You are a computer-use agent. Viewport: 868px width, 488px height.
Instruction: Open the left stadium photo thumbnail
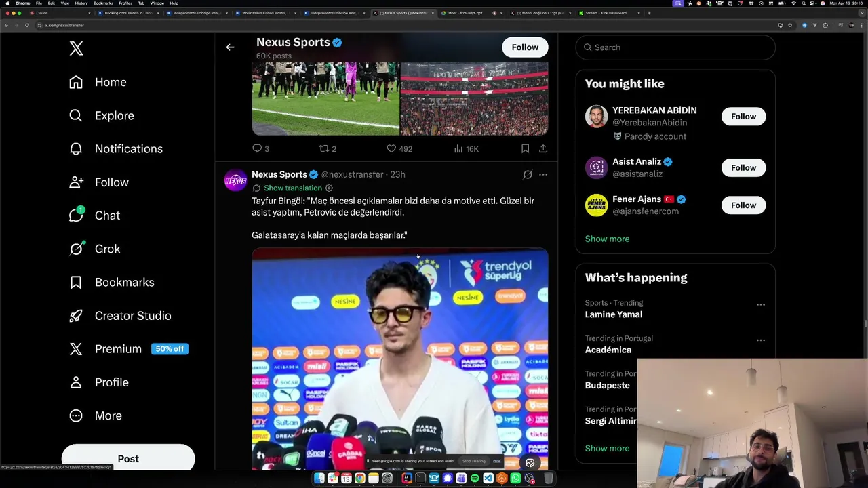325,99
